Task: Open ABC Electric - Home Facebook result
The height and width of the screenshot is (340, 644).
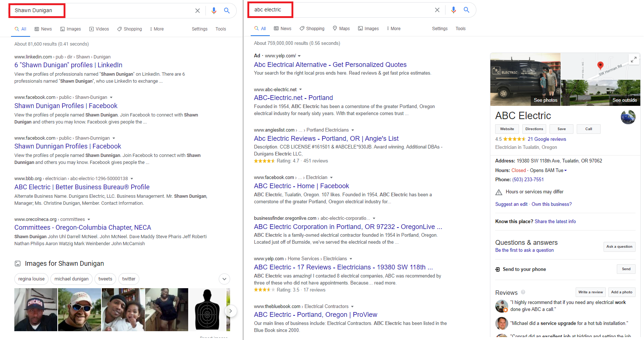Action: coord(301,186)
